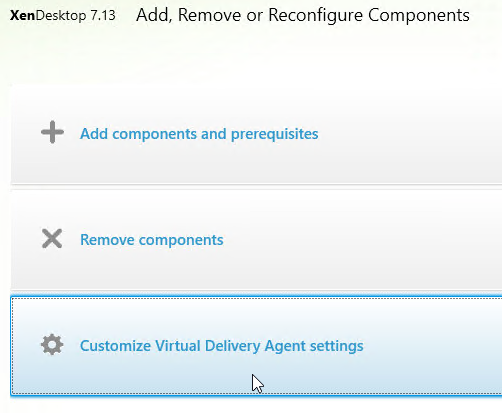Click the gear icon for Virtual Delivery Agent settings
The image size is (502, 413).
coord(52,344)
